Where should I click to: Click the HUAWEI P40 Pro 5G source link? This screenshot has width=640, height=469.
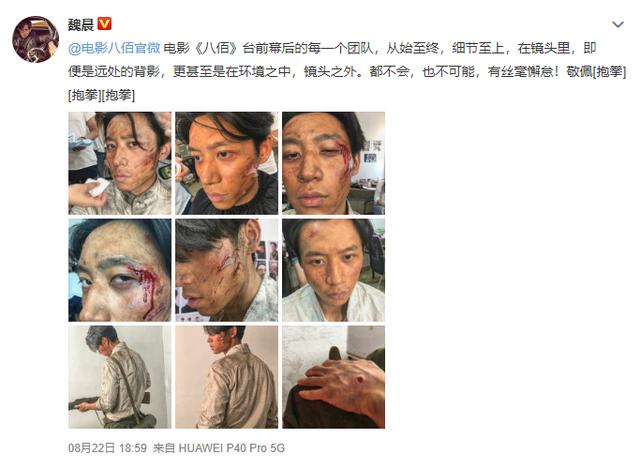(231, 448)
